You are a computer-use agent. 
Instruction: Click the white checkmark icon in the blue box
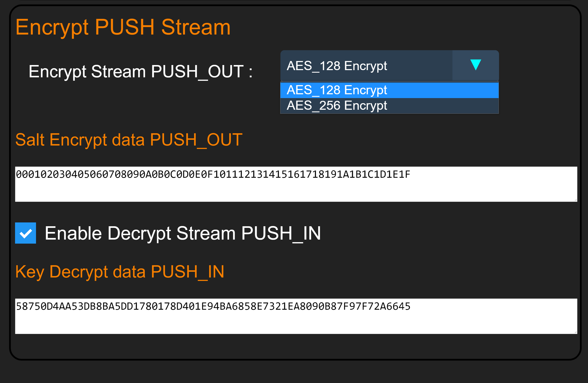coord(26,233)
